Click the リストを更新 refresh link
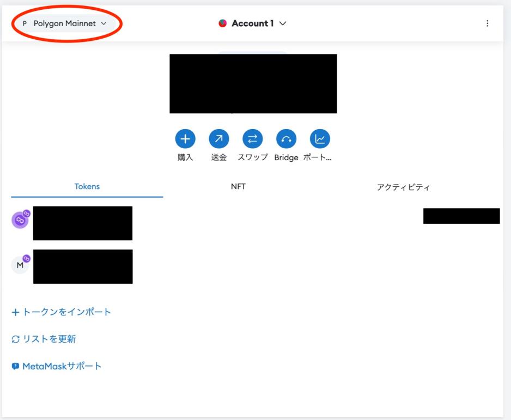 44,339
